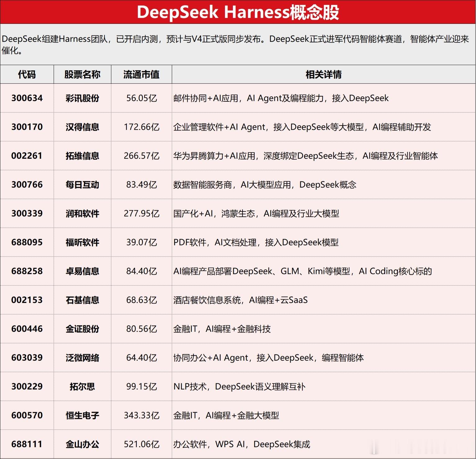This screenshot has height=459, width=476.
Task: Click the "流通市值" column header
Action: coord(141,74)
